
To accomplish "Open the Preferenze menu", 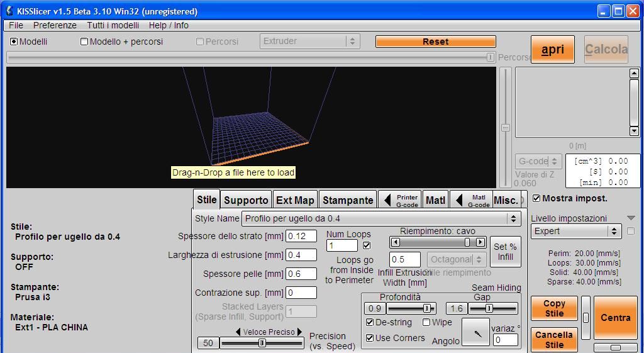I will [x=55, y=25].
